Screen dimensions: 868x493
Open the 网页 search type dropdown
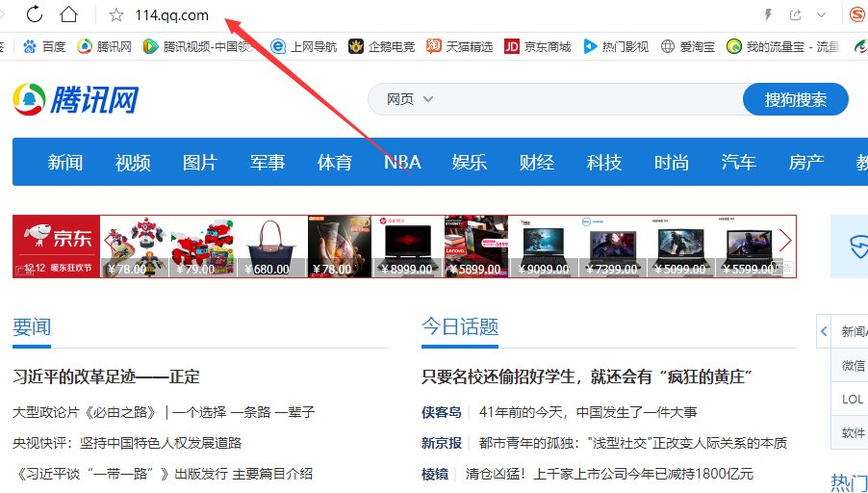click(x=409, y=100)
